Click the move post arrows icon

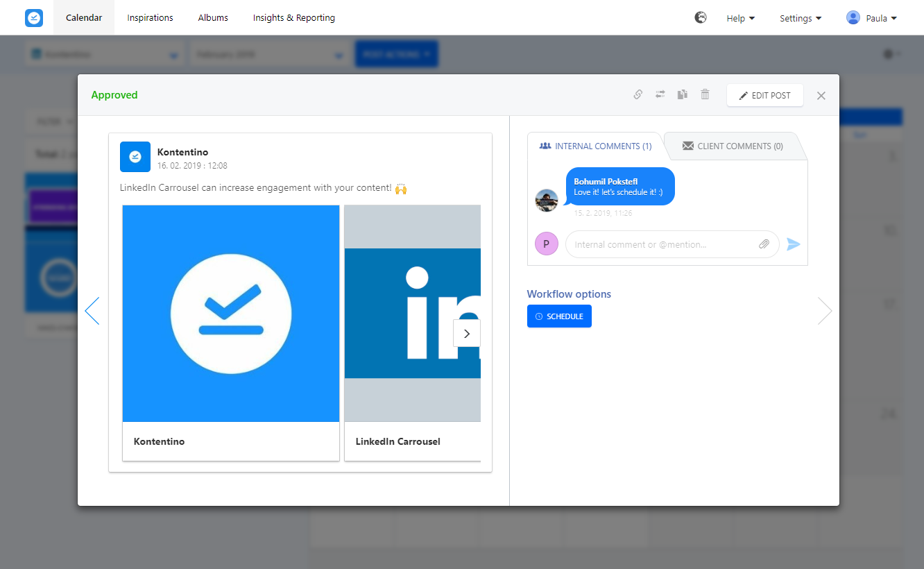click(x=660, y=94)
